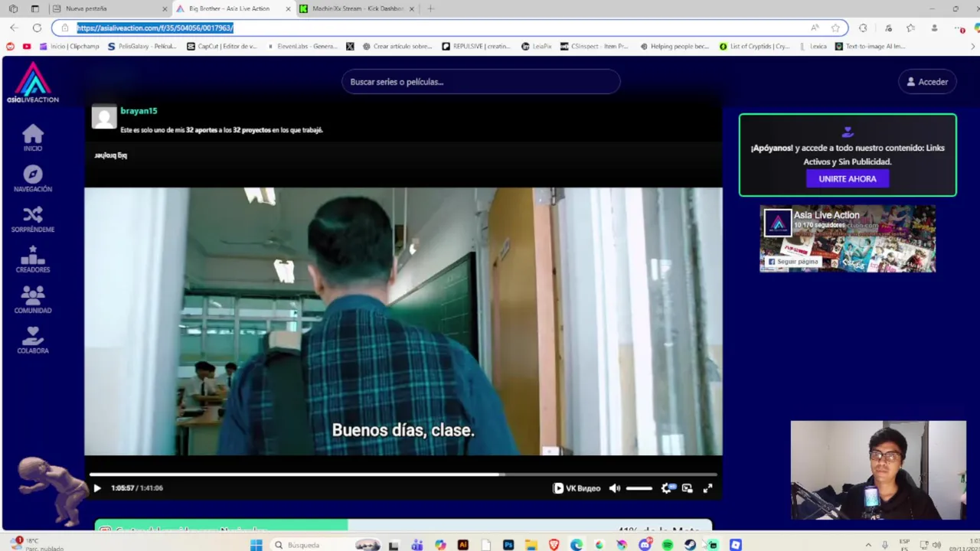
Task: Focus the Buscar series o películas field
Action: (x=481, y=82)
